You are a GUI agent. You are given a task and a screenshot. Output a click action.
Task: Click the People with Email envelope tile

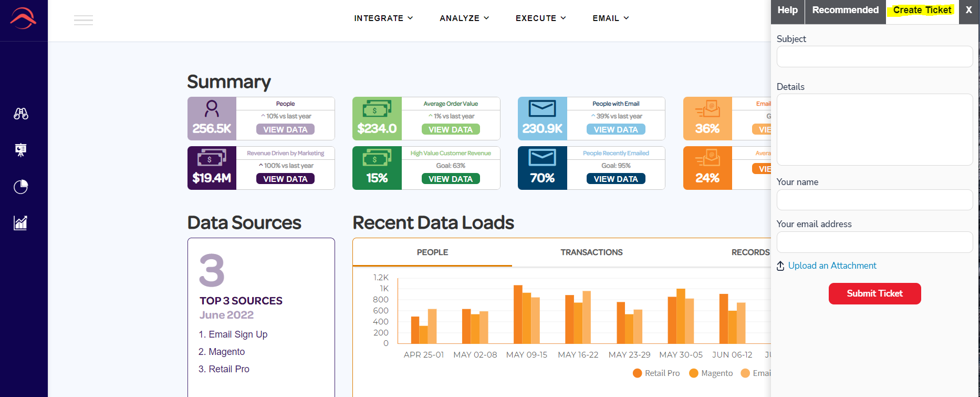(543, 118)
